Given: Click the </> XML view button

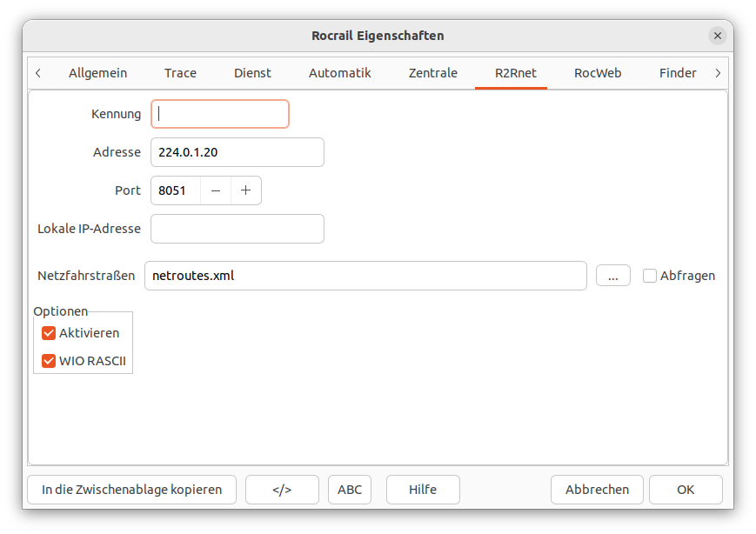Looking at the screenshot, I should click(x=282, y=490).
